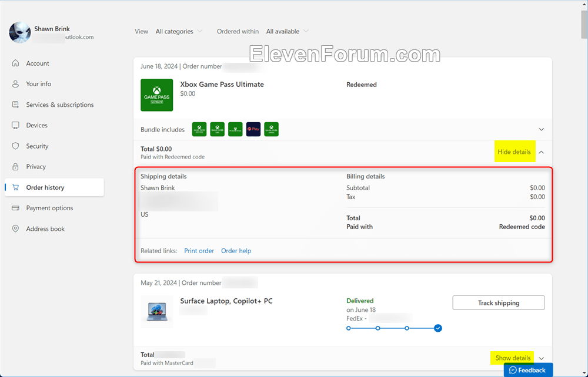Screen dimensions: 588x377
Task: Click the vertical page scrollbar thumb
Action: 584,24
